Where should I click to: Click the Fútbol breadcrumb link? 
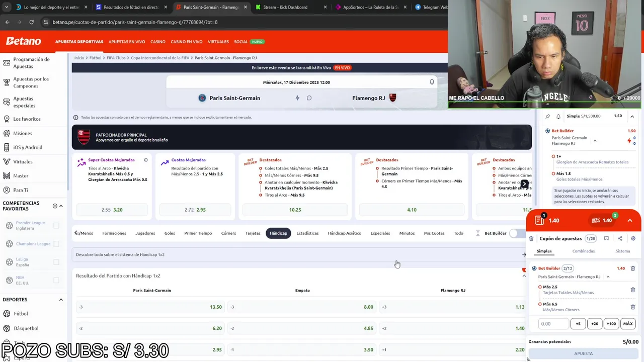coord(96,58)
